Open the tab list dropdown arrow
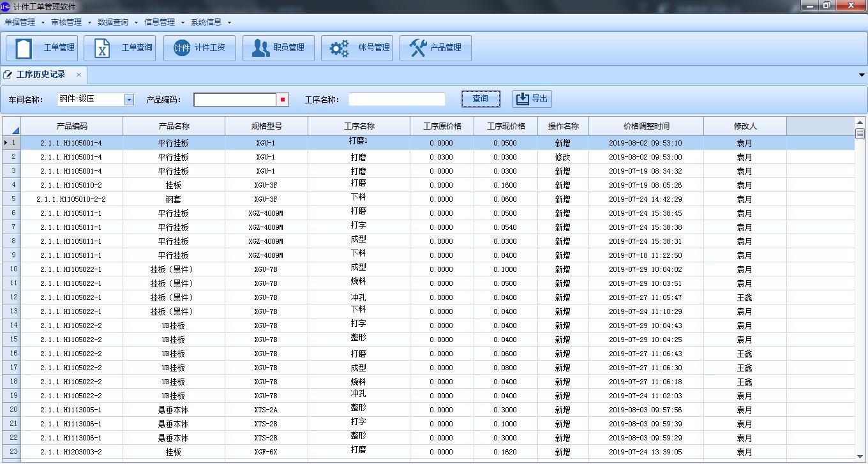The width and height of the screenshot is (868, 464). click(x=862, y=75)
